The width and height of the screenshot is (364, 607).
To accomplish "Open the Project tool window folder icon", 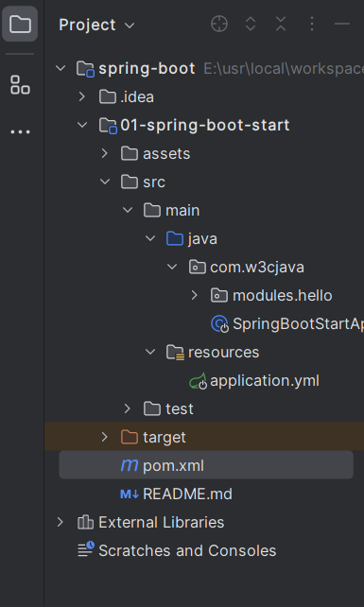I will click(x=20, y=24).
